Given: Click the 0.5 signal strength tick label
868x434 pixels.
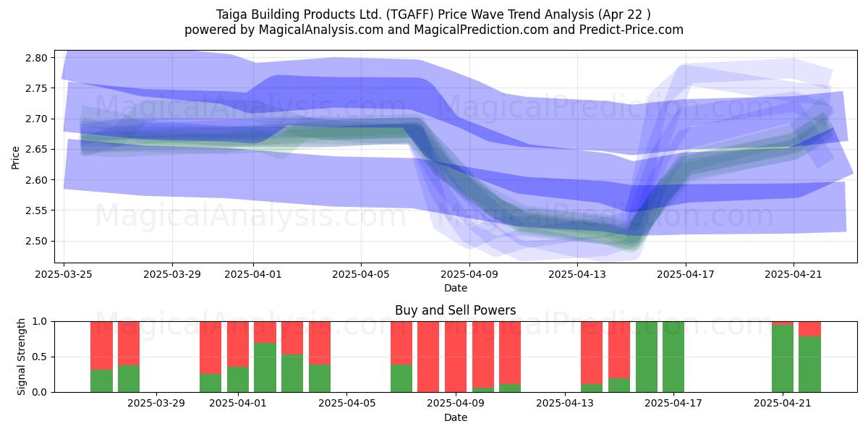Looking at the screenshot, I should coord(41,357).
